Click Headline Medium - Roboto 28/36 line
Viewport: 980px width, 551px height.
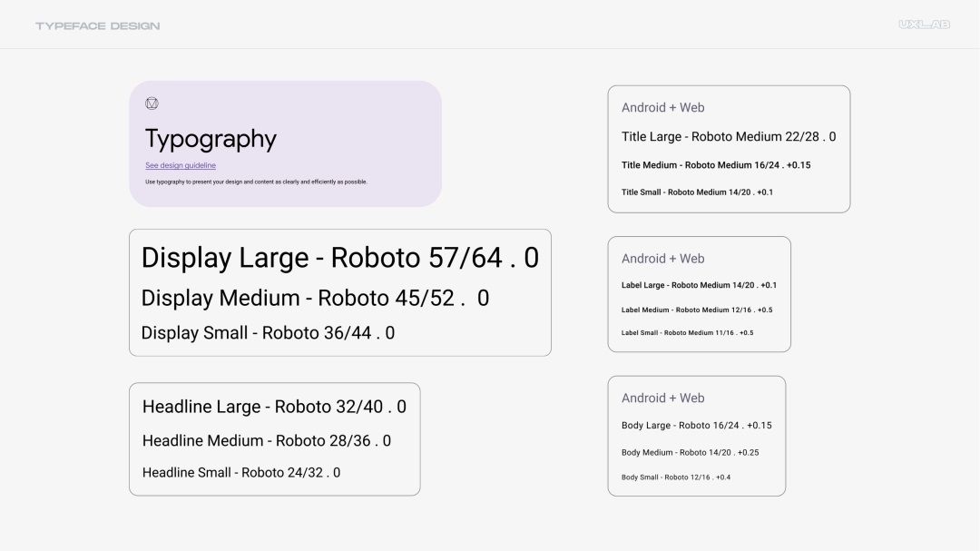267,441
